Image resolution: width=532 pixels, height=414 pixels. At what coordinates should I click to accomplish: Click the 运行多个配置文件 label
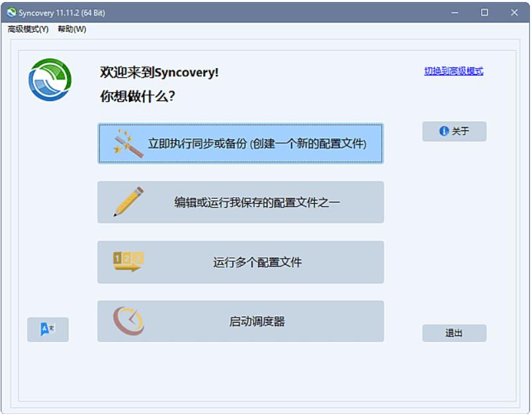click(257, 262)
